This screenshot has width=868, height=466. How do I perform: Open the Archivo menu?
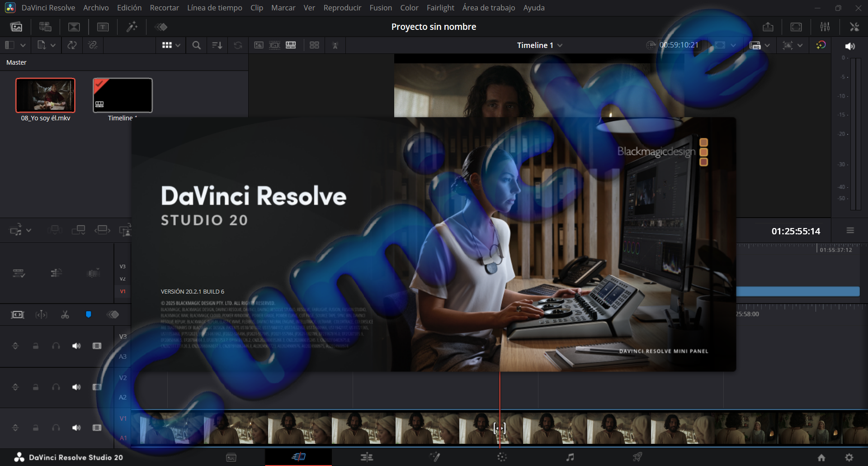(x=96, y=8)
